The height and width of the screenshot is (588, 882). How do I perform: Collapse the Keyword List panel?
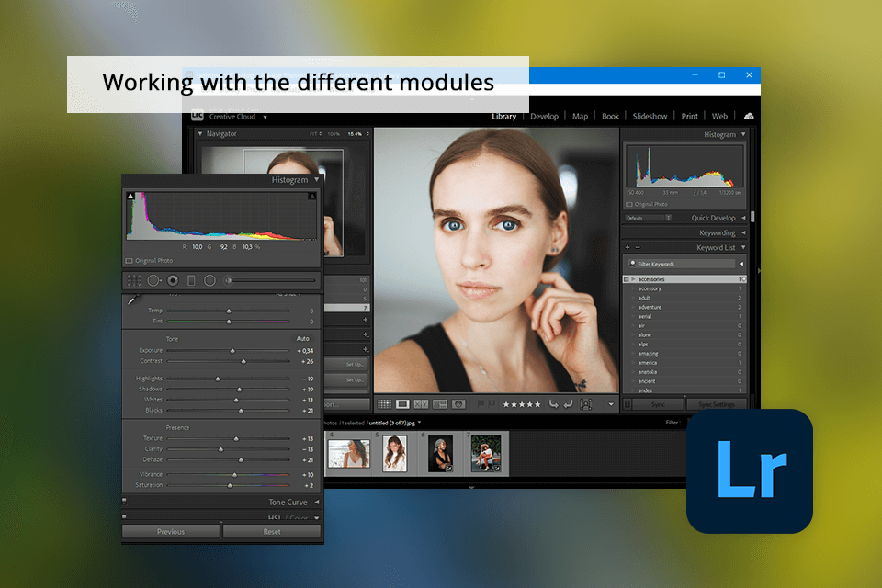pyautogui.click(x=743, y=247)
